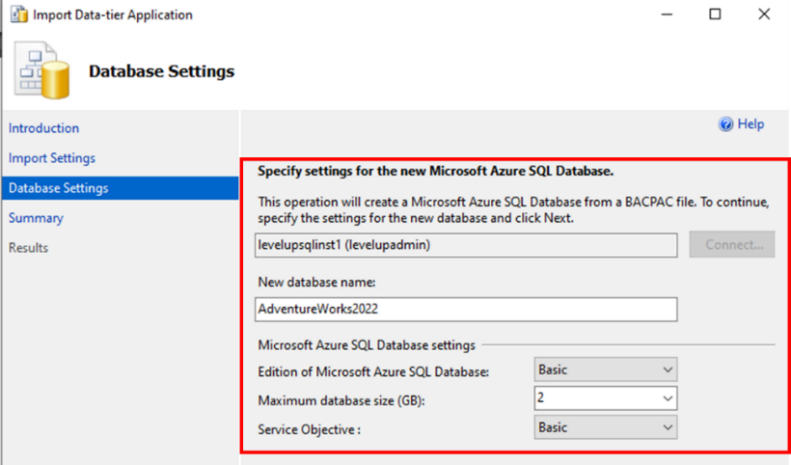The width and height of the screenshot is (791, 465).
Task: Open the Edition of Azure SQL Database dropdown
Action: pos(668,370)
